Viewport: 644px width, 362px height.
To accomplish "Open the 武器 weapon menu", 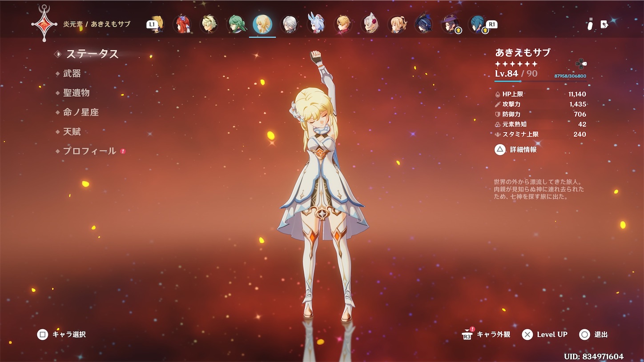I will pyautogui.click(x=72, y=73).
